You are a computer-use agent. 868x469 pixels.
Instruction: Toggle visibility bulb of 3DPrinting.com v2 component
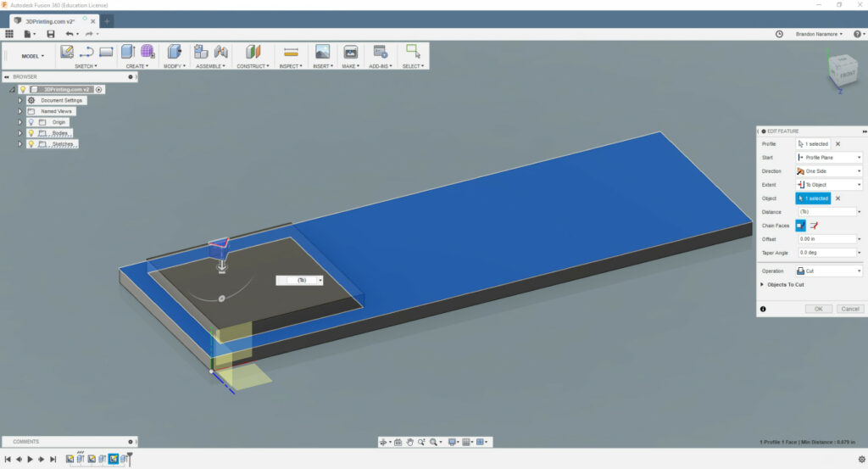click(x=23, y=89)
